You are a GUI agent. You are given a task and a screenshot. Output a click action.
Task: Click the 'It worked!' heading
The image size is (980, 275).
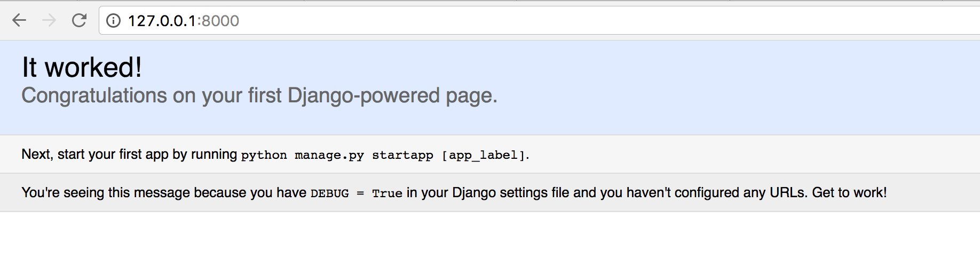click(82, 67)
